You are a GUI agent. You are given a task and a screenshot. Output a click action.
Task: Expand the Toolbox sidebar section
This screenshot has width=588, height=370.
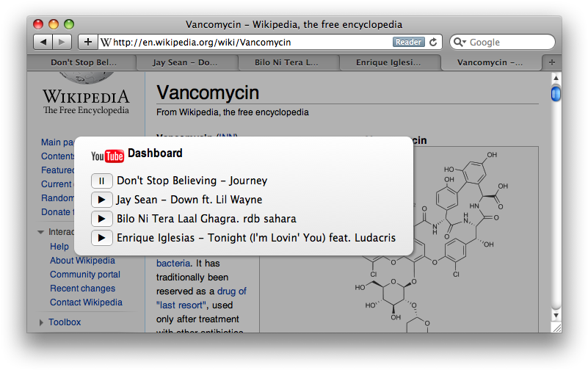40,322
